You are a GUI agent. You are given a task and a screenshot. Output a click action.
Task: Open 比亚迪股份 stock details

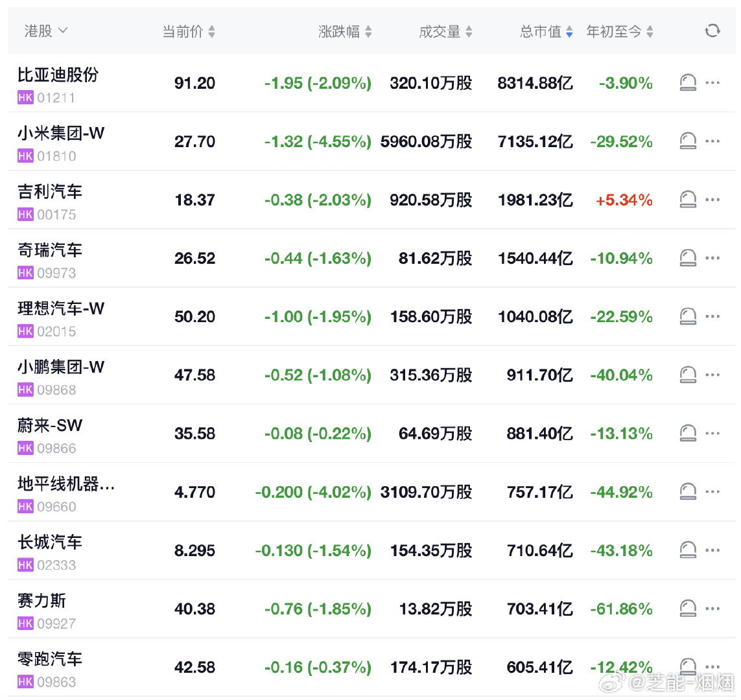coord(58,75)
